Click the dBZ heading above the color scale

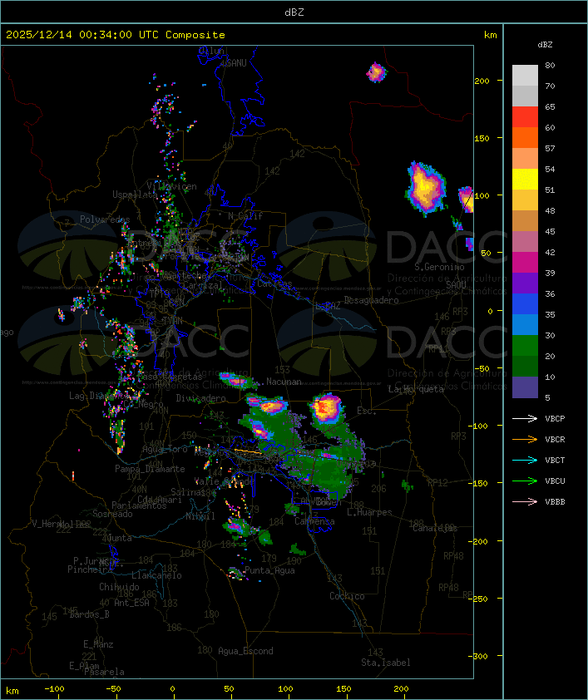(x=545, y=45)
